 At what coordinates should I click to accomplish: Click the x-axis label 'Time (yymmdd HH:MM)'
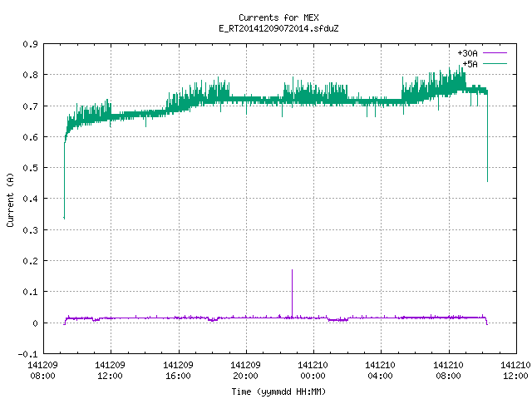tap(278, 392)
